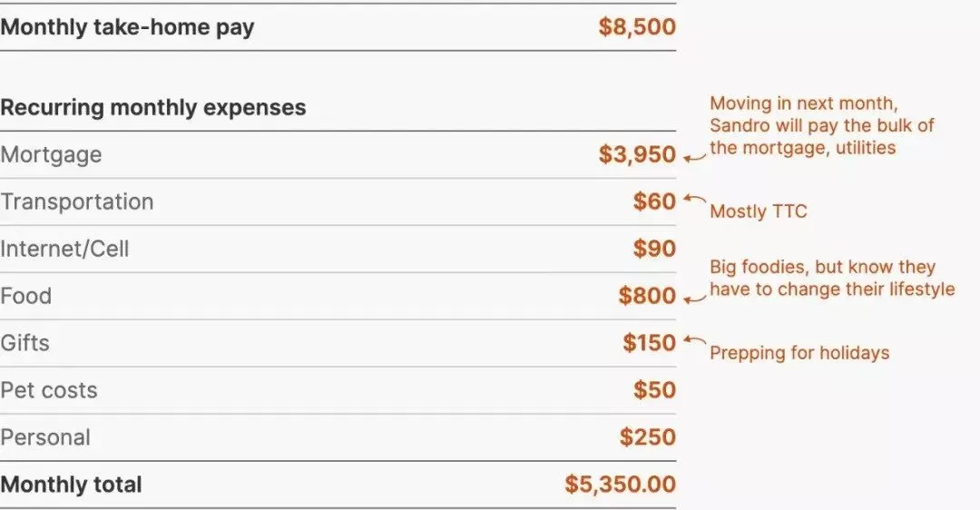Click the $8,500 take-home amount
The height and width of the screenshot is (510, 980).
point(637,27)
